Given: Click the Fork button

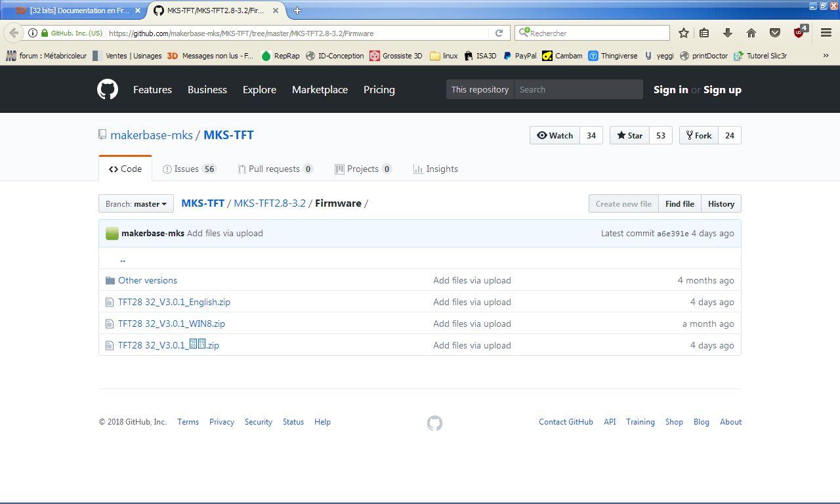Looking at the screenshot, I should click(x=698, y=135).
